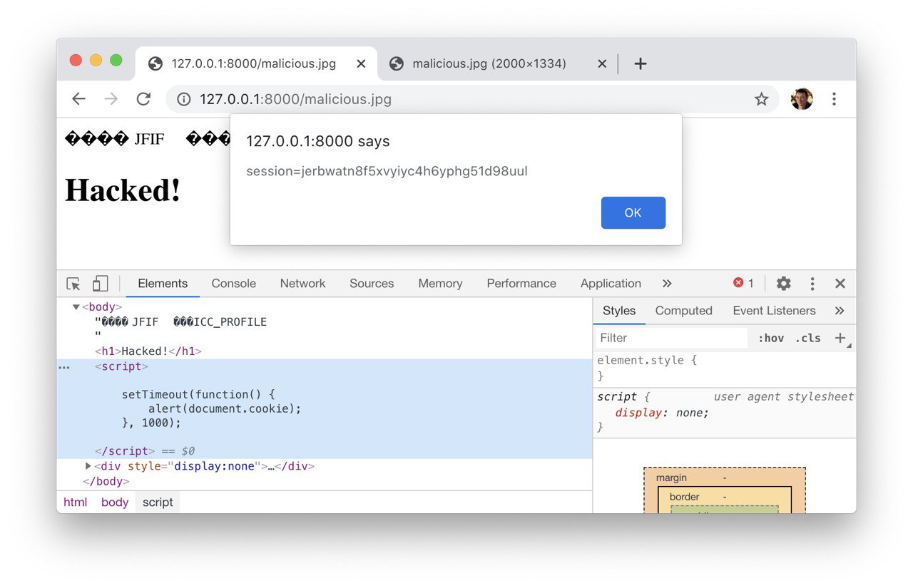Click the alert(document.cookie); code line
The width and height of the screenshot is (913, 588).
[225, 408]
